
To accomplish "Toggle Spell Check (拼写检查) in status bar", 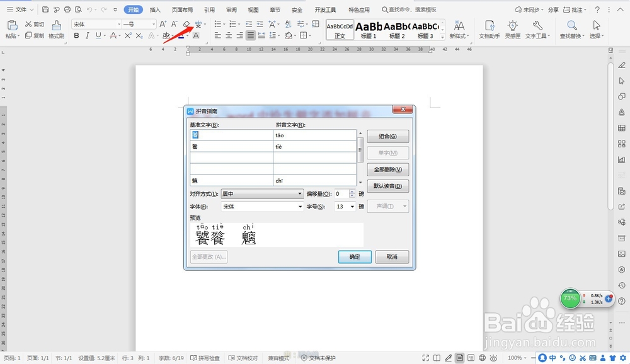I will pyautogui.click(x=205, y=358).
